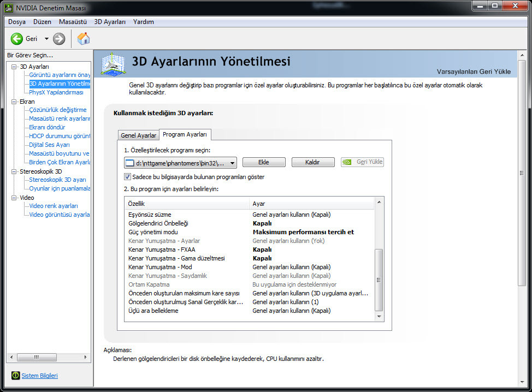Collapse the Ekran tree node
This screenshot has height=392, width=532.
pyautogui.click(x=14, y=102)
